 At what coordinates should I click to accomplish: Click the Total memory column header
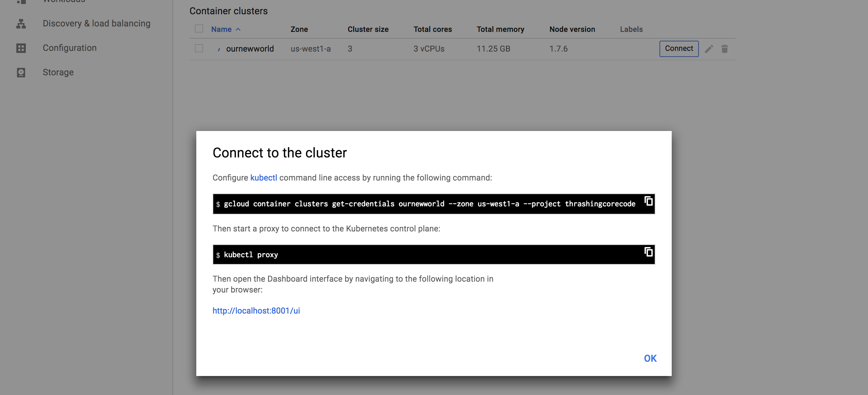(501, 29)
